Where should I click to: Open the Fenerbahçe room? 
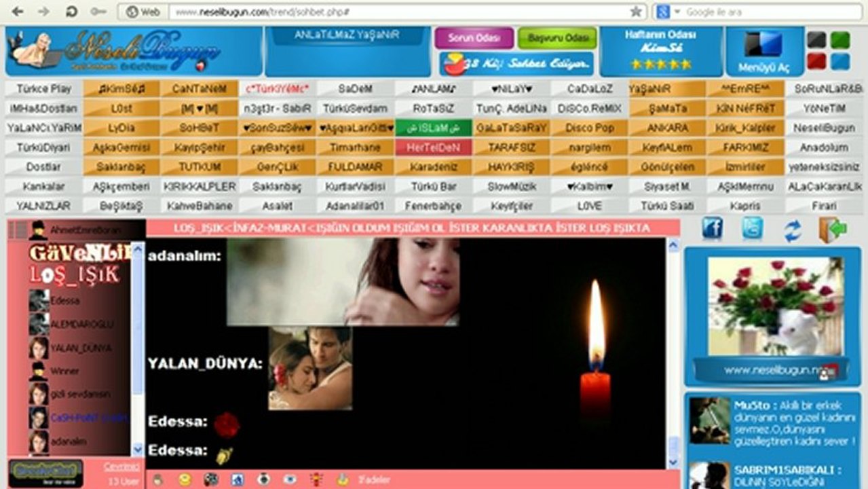point(434,206)
